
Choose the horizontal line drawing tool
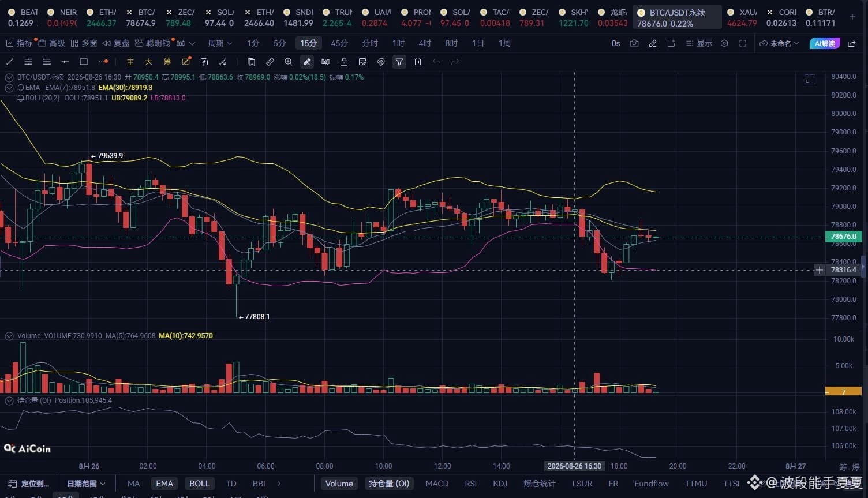click(65, 62)
